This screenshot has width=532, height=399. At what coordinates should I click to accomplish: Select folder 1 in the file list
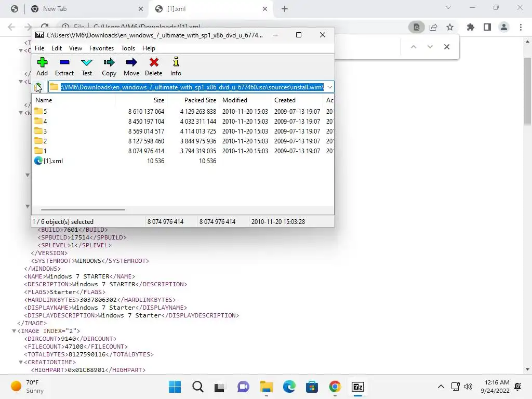(41, 151)
